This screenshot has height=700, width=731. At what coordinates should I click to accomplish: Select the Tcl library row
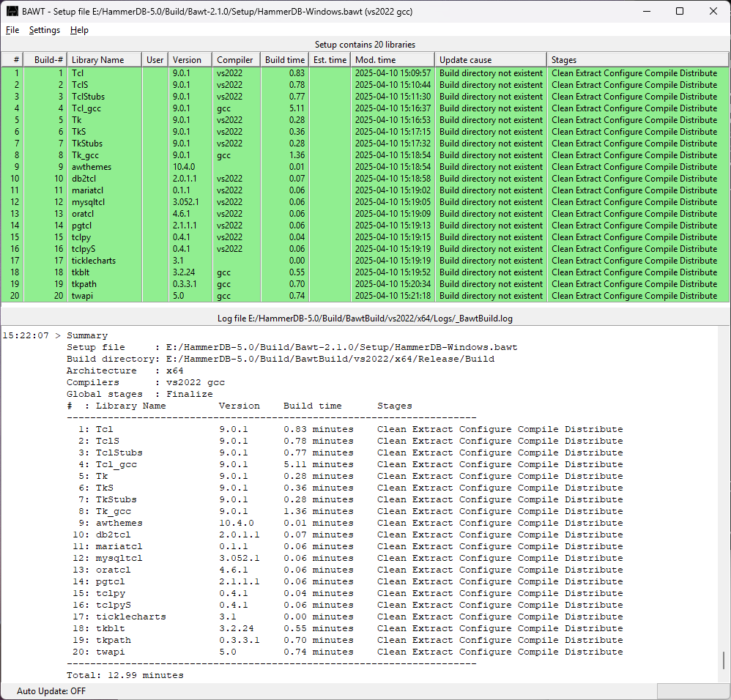[365, 73]
